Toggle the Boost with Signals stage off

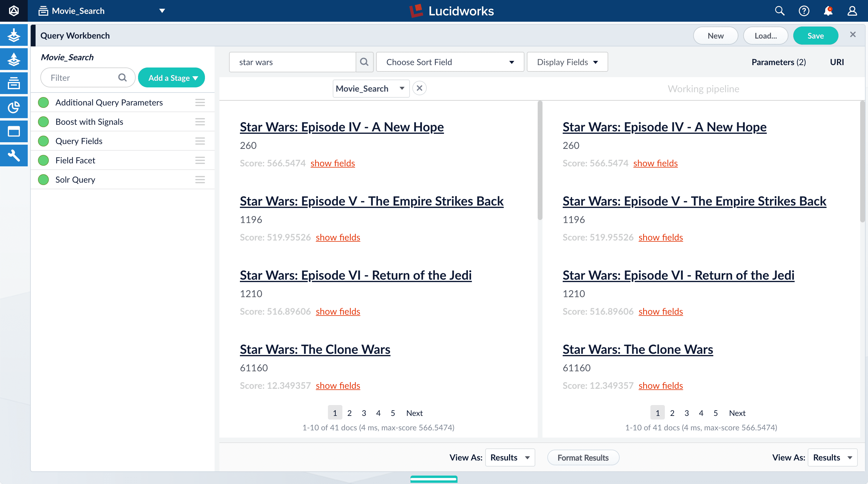43,122
